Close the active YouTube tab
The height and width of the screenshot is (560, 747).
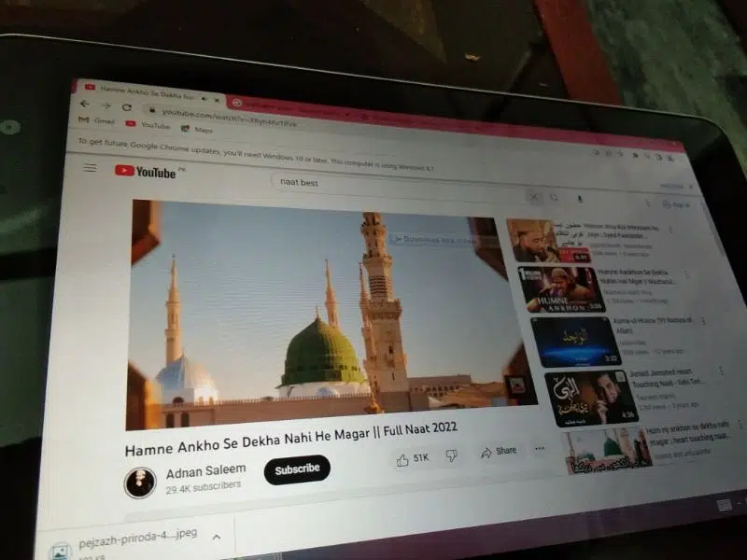pos(217,101)
